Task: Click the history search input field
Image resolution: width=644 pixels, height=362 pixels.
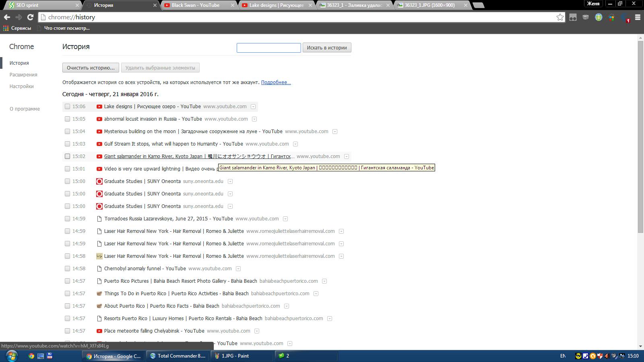Action: click(268, 48)
